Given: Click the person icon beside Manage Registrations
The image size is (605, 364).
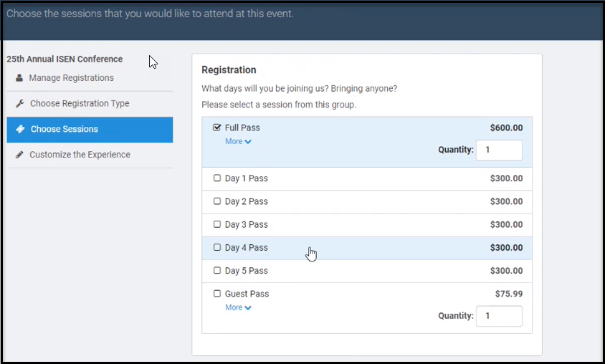Looking at the screenshot, I should pos(19,78).
